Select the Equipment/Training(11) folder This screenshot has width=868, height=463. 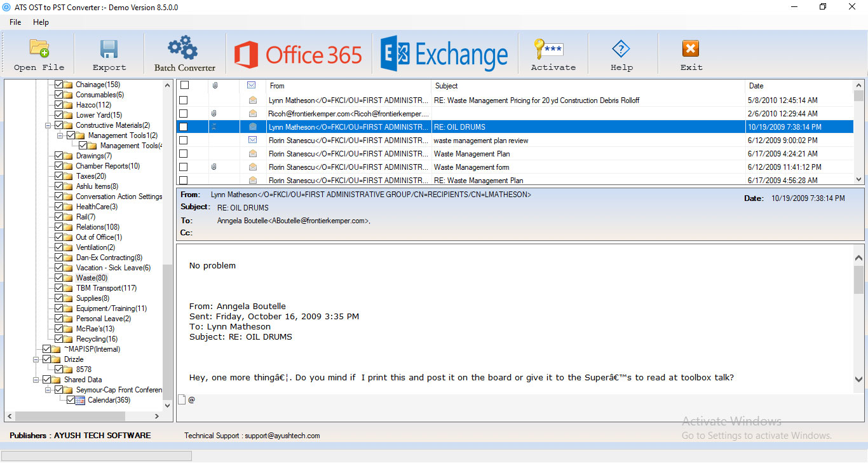[x=111, y=308]
